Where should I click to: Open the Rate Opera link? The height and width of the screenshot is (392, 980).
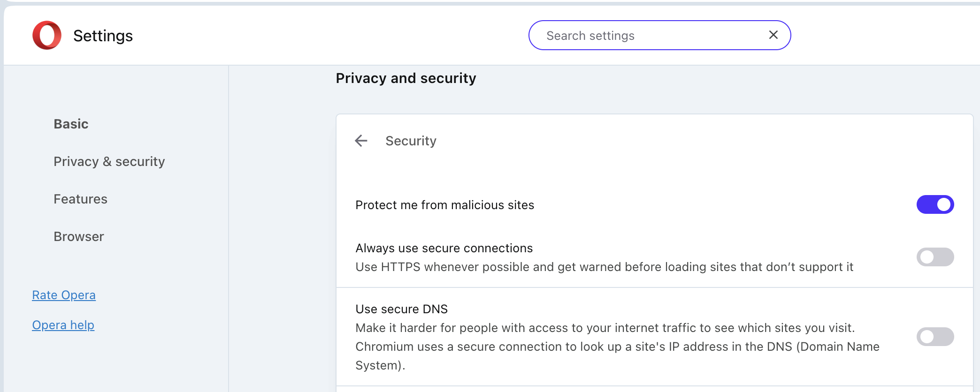click(x=64, y=295)
